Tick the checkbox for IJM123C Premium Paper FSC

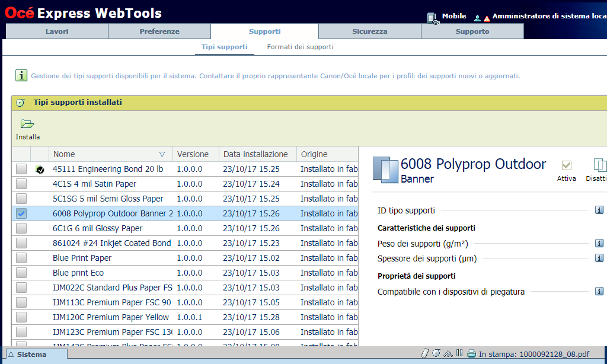tap(21, 332)
